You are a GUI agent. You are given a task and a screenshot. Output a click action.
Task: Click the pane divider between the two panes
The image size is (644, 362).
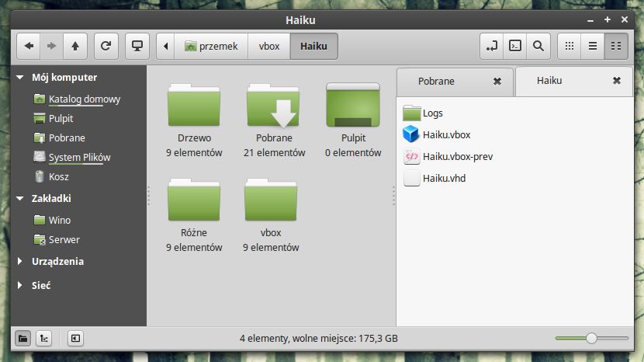coord(393,196)
